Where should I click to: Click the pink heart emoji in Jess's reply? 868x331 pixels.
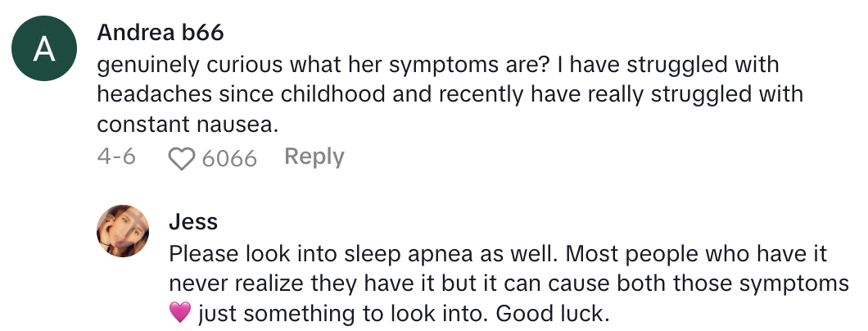180,312
